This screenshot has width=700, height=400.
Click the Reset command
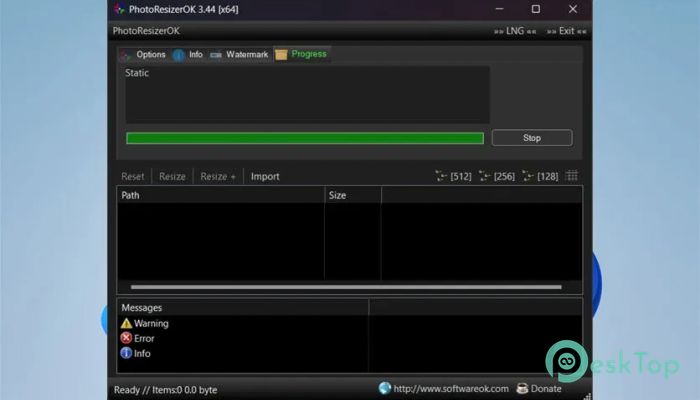133,176
